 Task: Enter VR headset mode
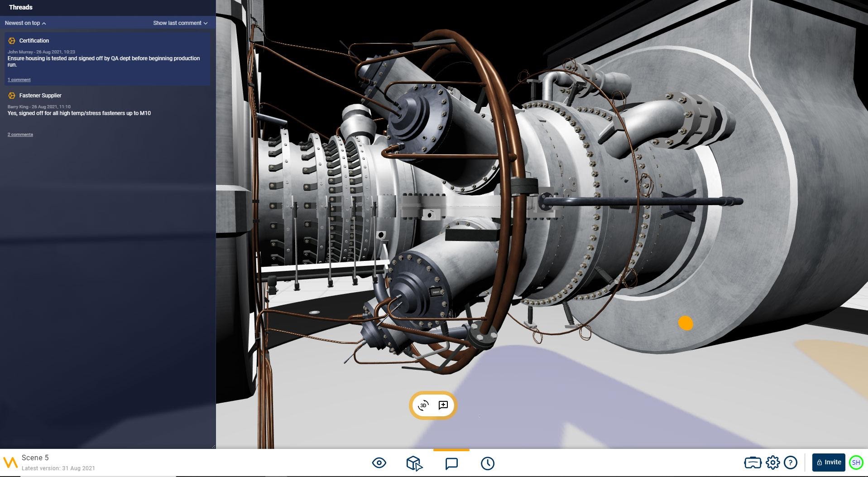click(753, 463)
